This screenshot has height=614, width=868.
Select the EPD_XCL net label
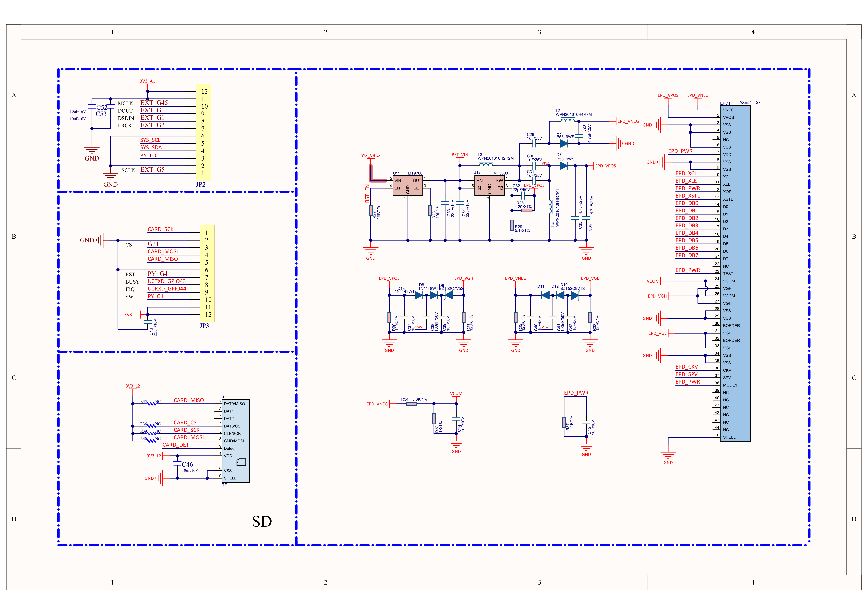(x=686, y=174)
